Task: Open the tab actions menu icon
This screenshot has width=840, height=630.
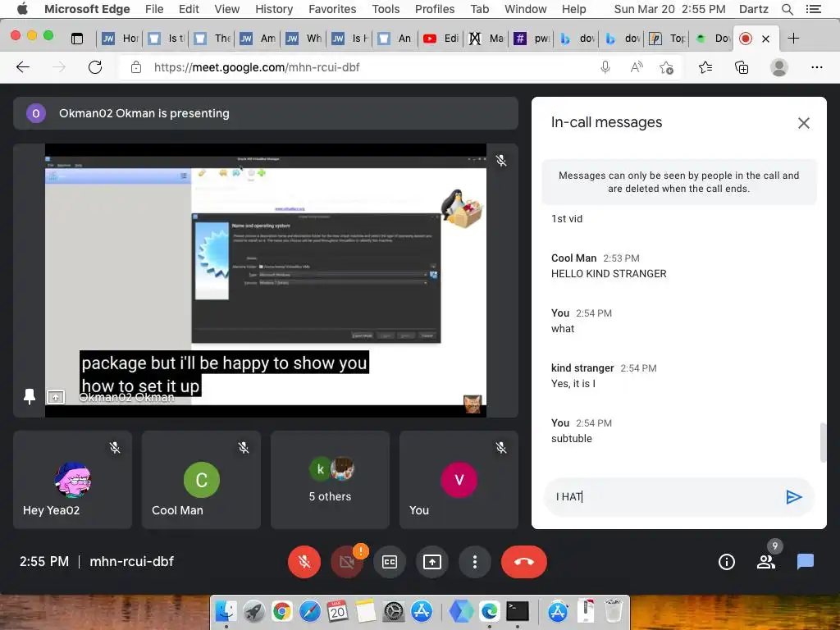Action: pyautogui.click(x=77, y=38)
